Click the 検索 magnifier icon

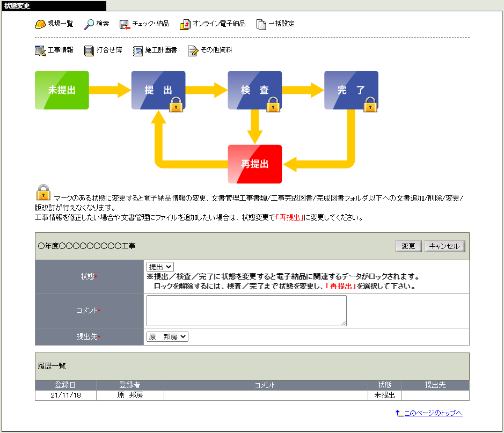pos(89,24)
